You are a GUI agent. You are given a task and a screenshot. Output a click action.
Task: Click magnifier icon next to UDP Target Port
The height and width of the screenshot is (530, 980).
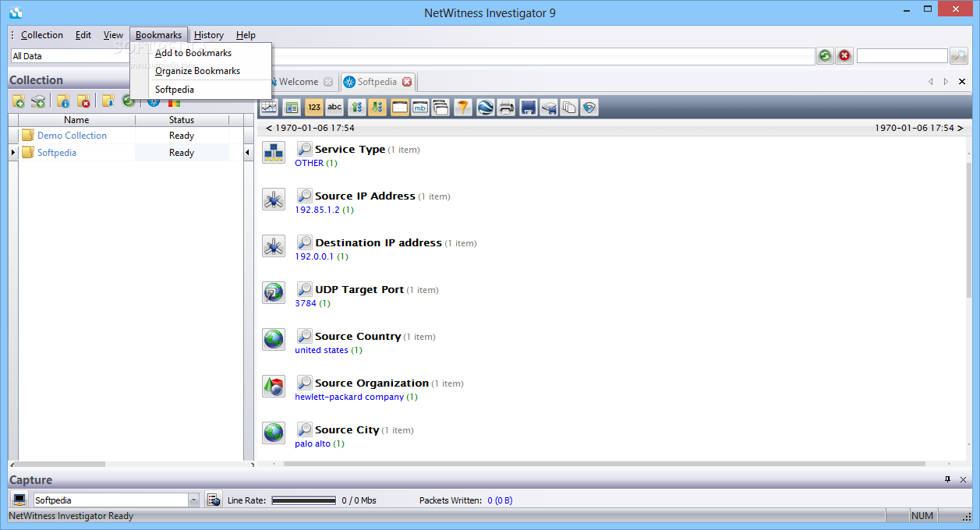coord(305,289)
